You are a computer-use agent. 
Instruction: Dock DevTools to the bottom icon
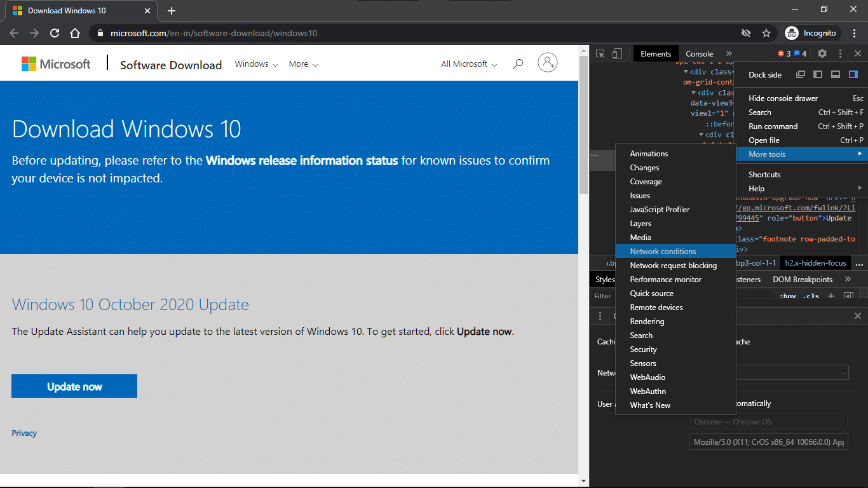(x=836, y=74)
